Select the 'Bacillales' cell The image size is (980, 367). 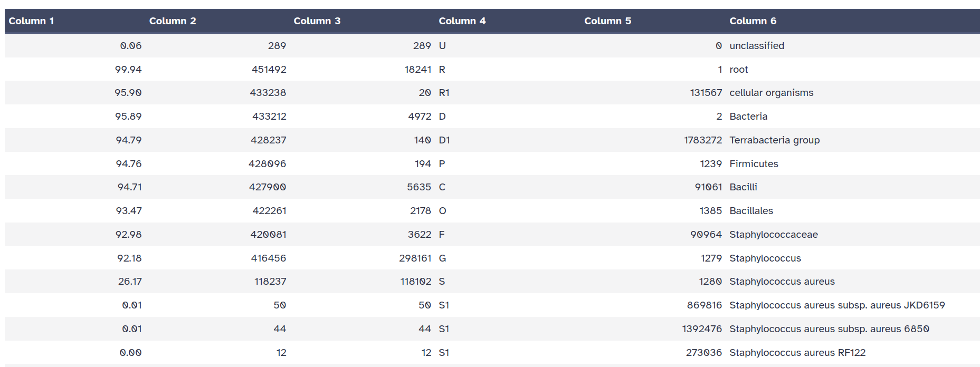pos(751,211)
